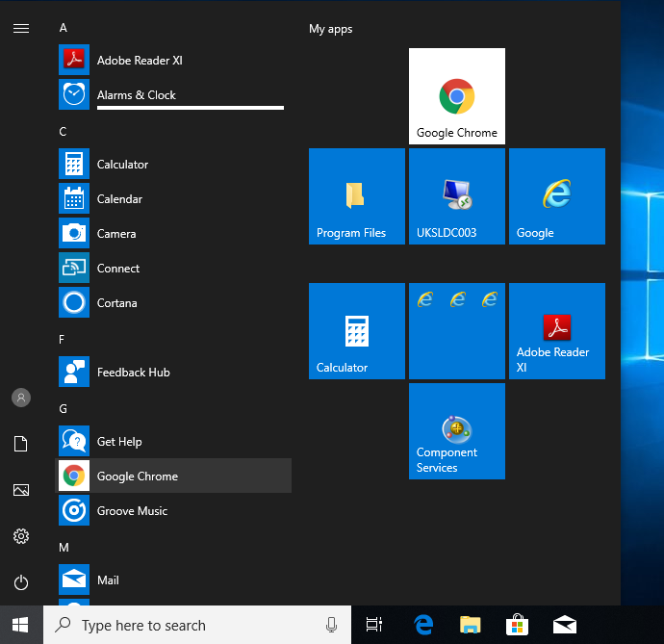Open Calculator in the app list

(x=173, y=164)
